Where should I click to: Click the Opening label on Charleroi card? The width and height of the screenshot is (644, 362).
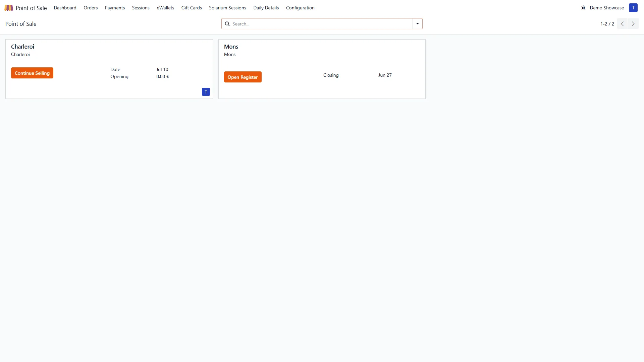119,76
